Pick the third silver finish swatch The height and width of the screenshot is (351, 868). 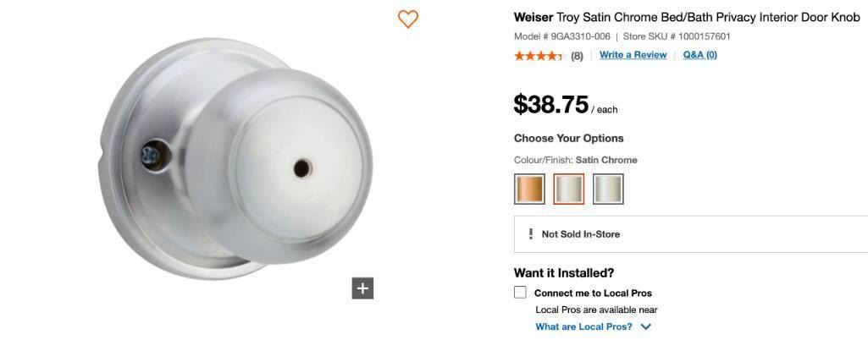point(608,189)
